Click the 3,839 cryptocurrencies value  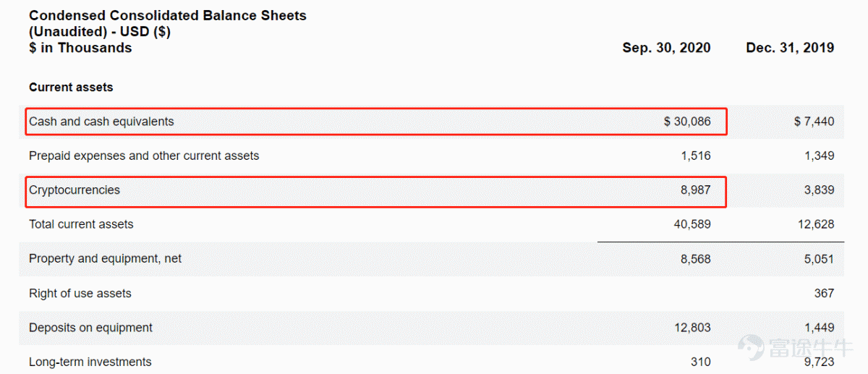(819, 190)
